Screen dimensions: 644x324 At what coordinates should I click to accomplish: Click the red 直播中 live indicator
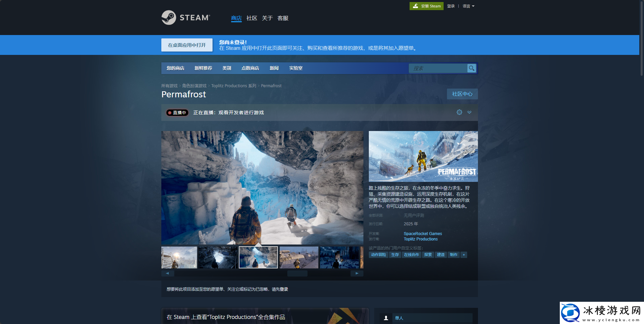pyautogui.click(x=177, y=112)
